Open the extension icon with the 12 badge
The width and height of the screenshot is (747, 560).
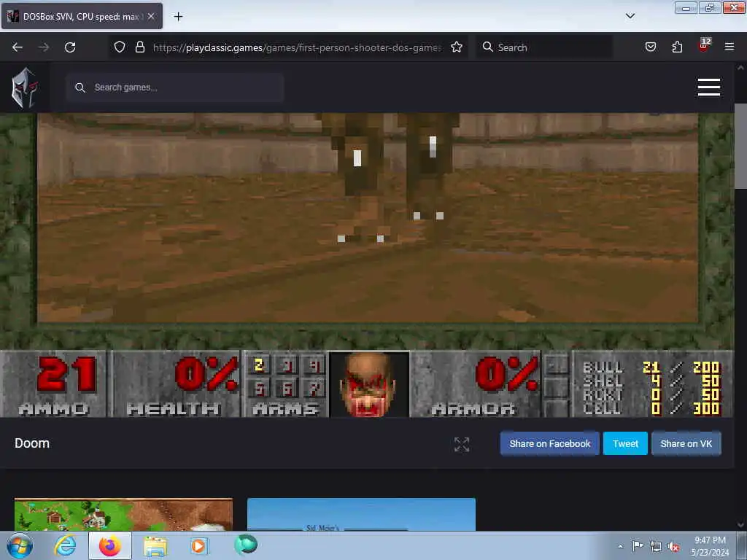click(704, 46)
